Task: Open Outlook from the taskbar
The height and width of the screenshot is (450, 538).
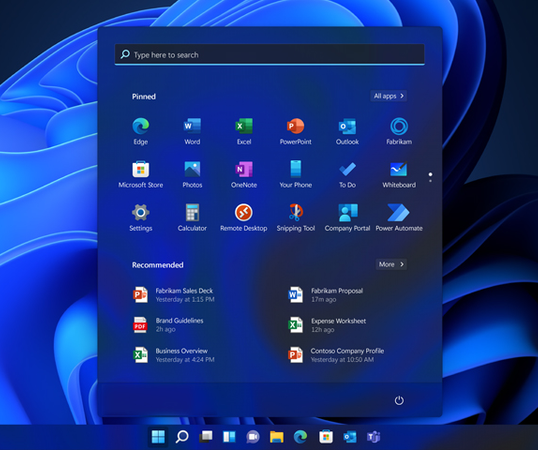Action: click(x=350, y=437)
